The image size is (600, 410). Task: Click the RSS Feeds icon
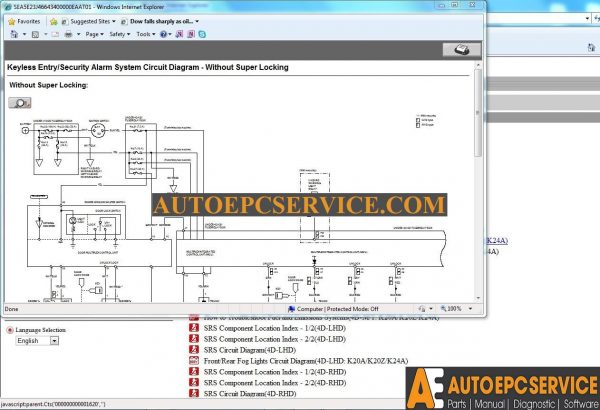35,34
